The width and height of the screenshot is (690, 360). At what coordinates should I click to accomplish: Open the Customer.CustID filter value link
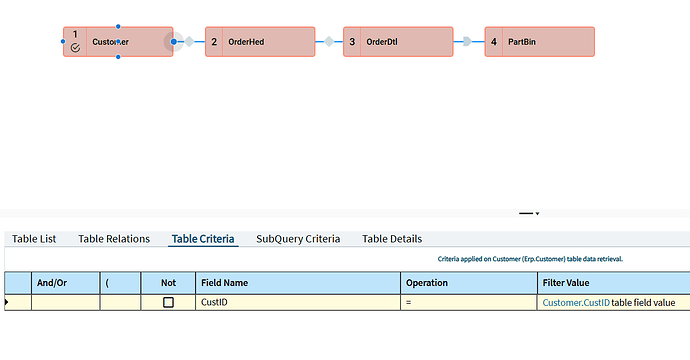pos(576,303)
